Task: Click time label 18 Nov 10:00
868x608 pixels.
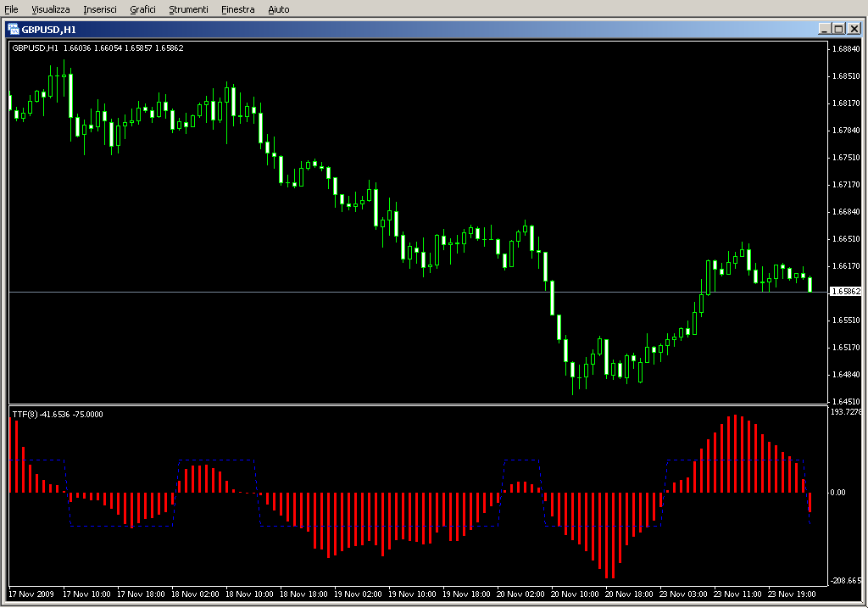Action: [249, 594]
